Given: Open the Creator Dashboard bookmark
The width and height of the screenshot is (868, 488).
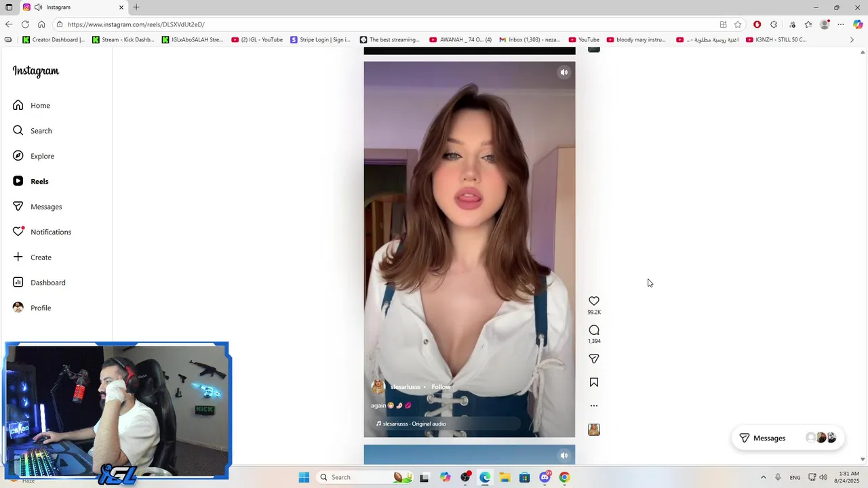Looking at the screenshot, I should point(54,40).
